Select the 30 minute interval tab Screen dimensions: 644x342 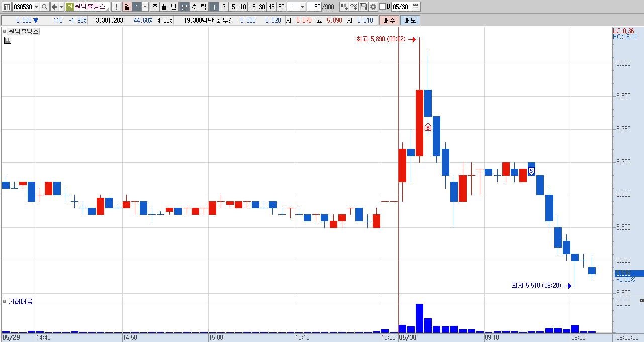262,7
